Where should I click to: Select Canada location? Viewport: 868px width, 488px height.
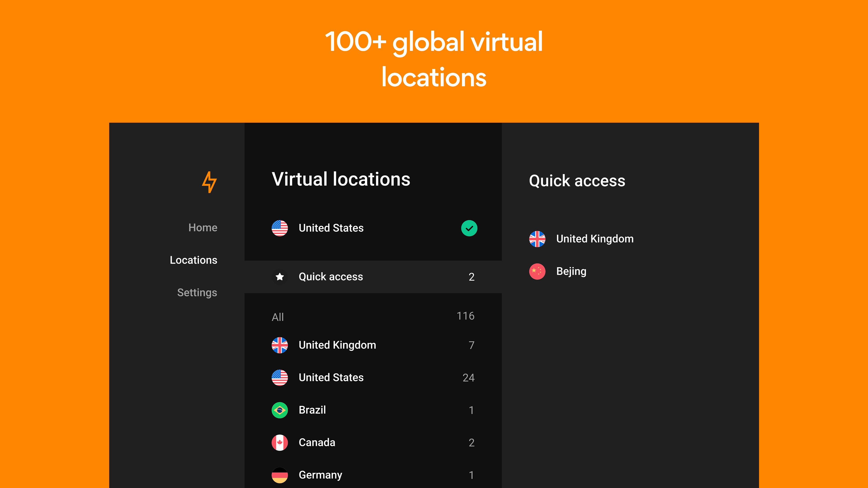373,443
